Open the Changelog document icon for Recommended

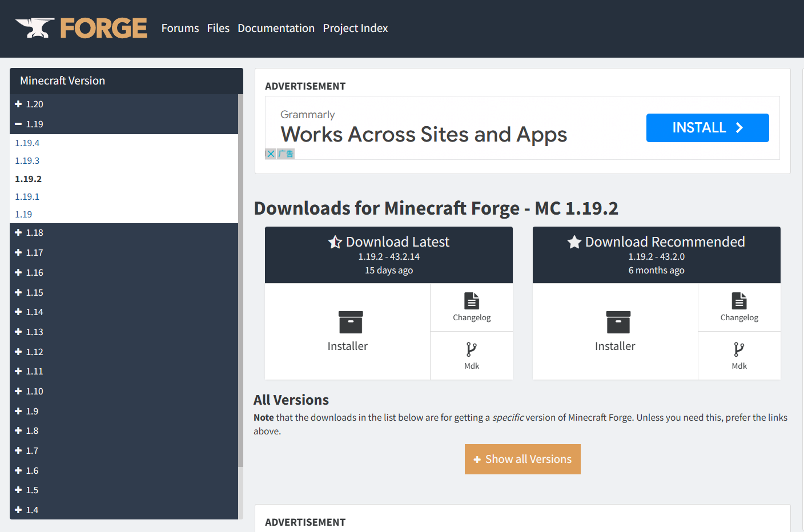(739, 300)
